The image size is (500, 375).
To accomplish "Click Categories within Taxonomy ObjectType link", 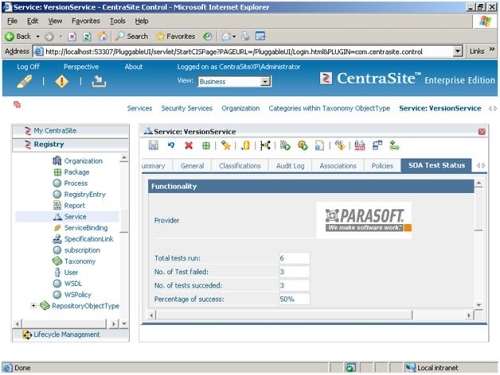I will point(329,108).
